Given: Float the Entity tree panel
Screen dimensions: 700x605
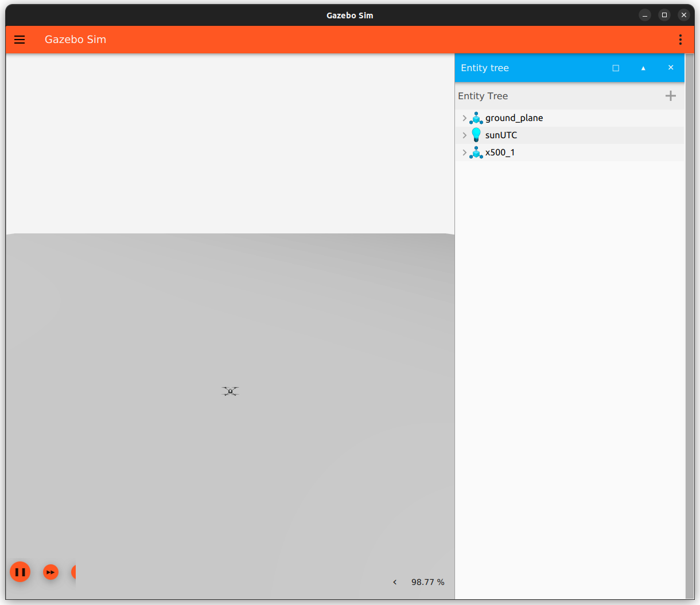Looking at the screenshot, I should (x=616, y=68).
